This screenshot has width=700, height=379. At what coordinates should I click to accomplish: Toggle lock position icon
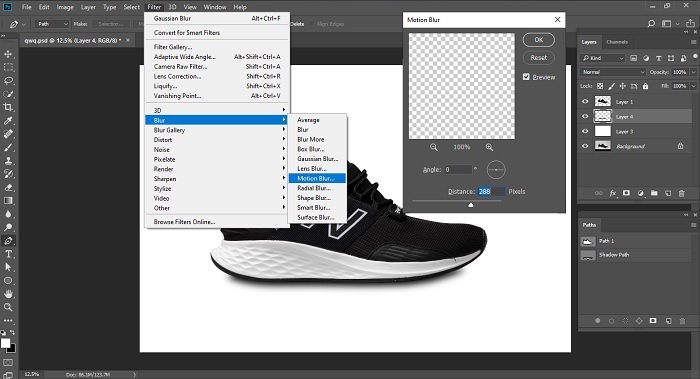coord(622,86)
